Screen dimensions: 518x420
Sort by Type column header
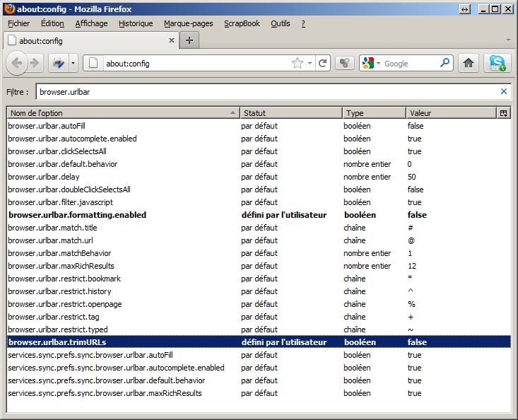(375, 113)
